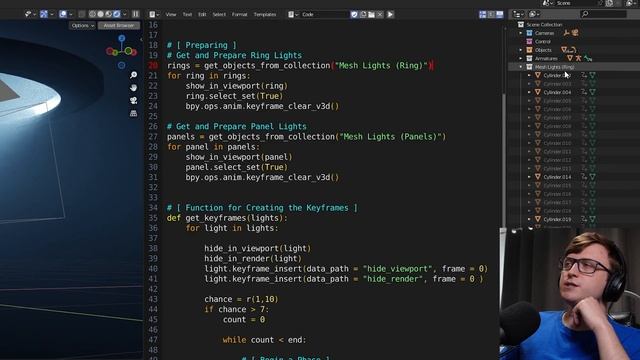Click the orange Objects collection icon

(529, 50)
